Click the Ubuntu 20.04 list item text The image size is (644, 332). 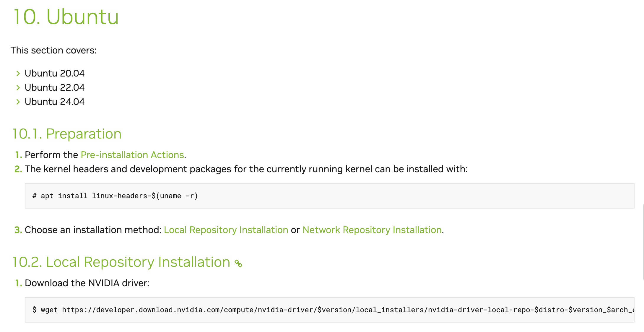55,73
